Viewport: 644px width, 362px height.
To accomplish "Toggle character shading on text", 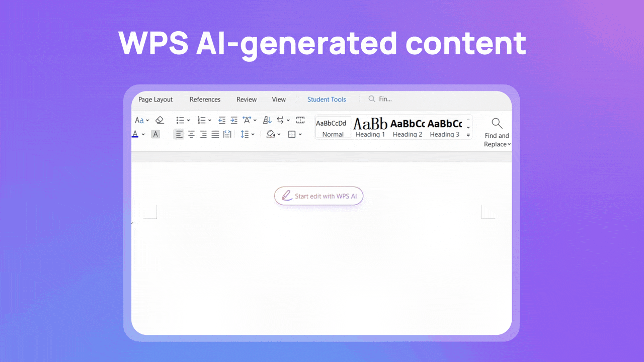I will click(155, 134).
